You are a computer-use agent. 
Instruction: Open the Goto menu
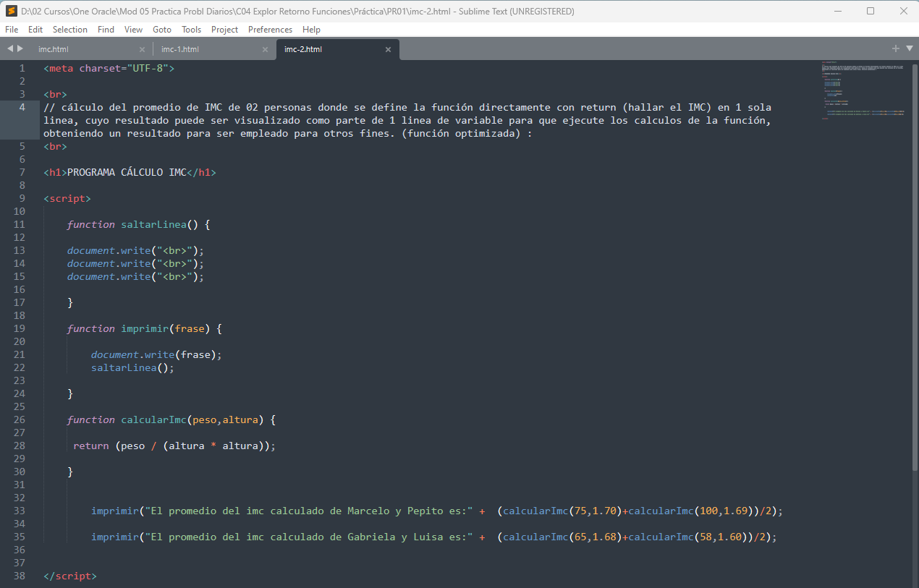pyautogui.click(x=162, y=30)
